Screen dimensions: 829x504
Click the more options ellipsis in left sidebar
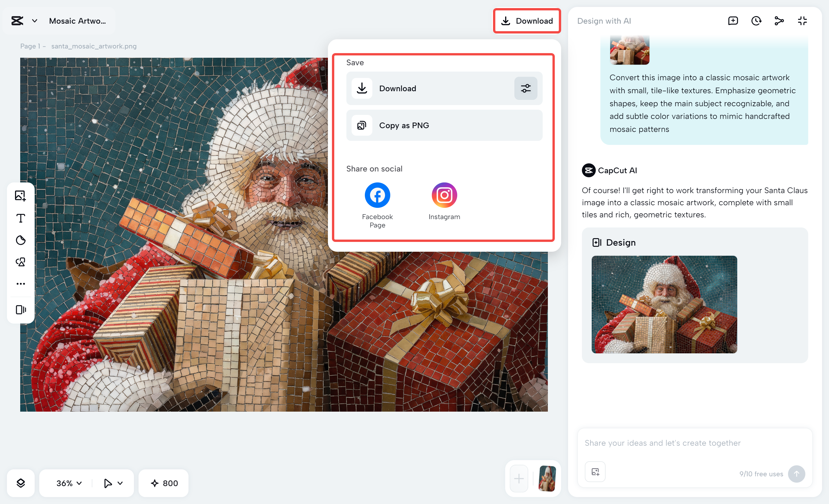(20, 283)
